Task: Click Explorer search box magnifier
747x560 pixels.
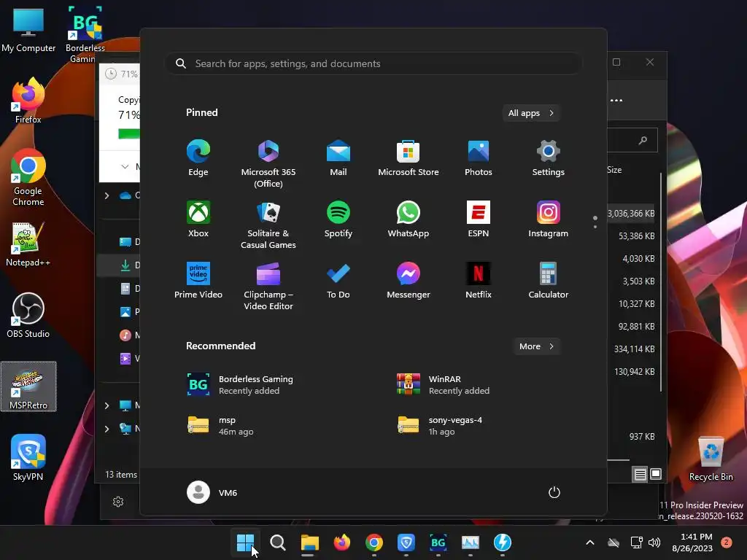Action: coord(643,140)
